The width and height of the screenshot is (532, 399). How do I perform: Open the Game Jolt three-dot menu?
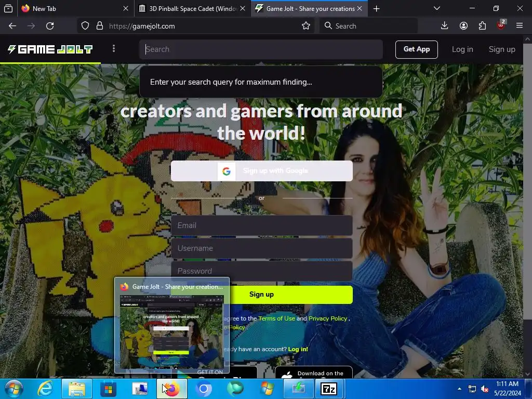114,49
